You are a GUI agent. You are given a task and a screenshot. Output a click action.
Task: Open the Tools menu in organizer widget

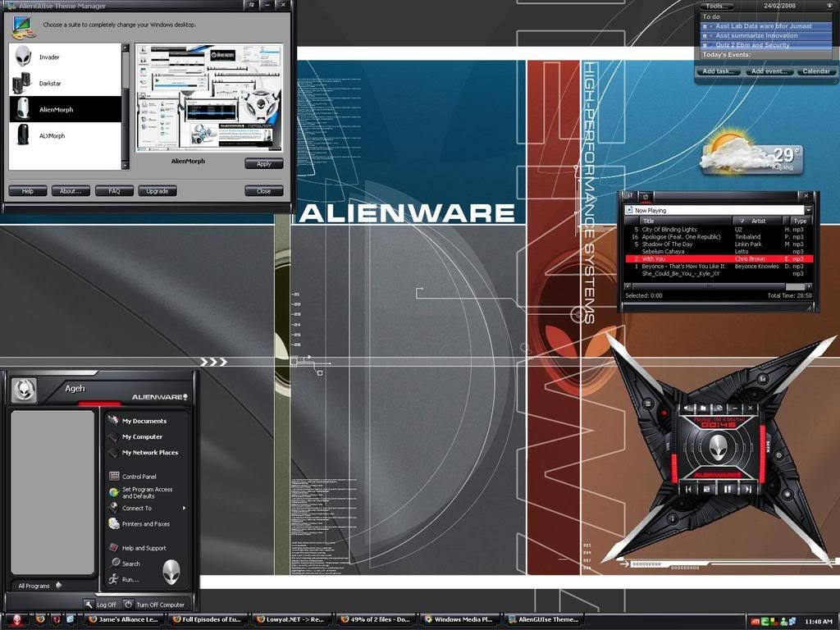click(x=719, y=6)
